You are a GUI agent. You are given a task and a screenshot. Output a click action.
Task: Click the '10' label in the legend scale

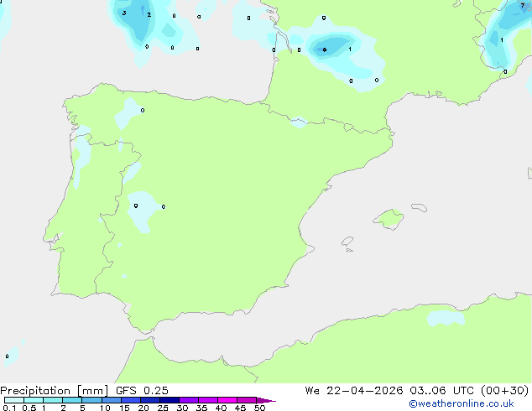(105, 408)
